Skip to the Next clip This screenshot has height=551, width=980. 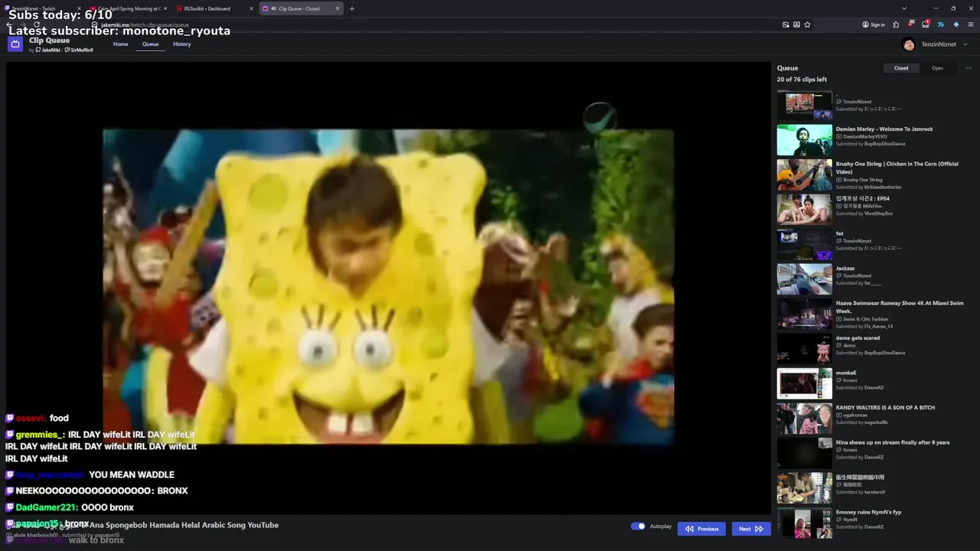[750, 529]
